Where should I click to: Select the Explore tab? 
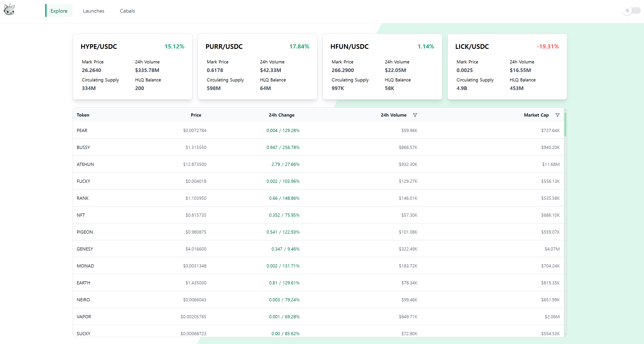pos(59,11)
